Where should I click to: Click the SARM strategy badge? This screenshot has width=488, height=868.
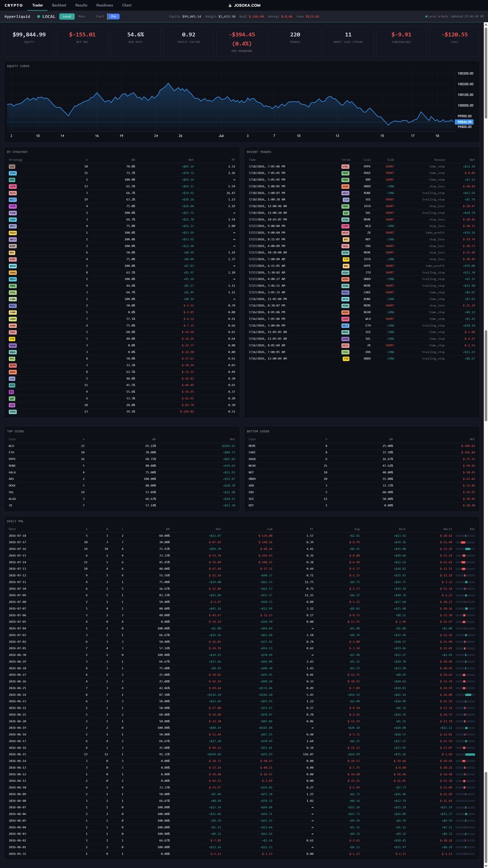[x=13, y=319]
